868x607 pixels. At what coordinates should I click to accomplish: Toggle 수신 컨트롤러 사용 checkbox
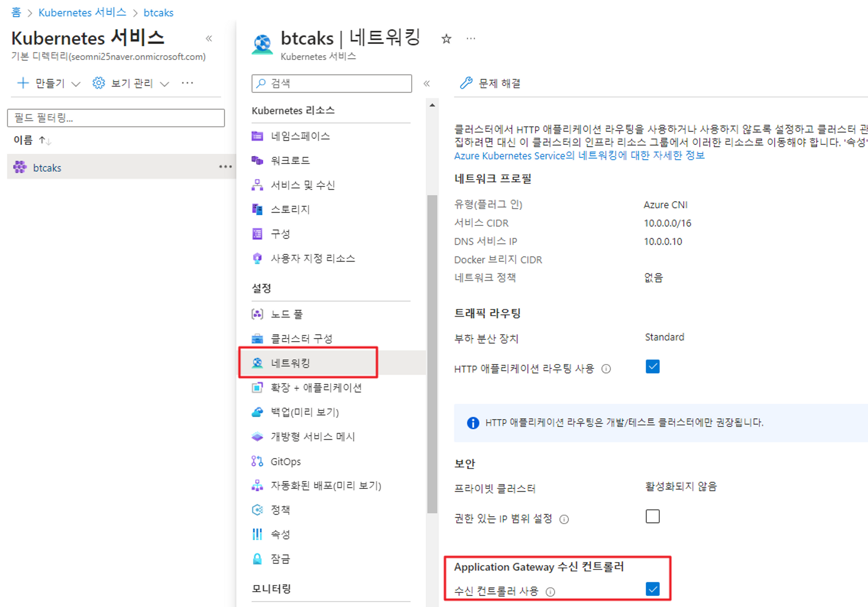pos(652,589)
